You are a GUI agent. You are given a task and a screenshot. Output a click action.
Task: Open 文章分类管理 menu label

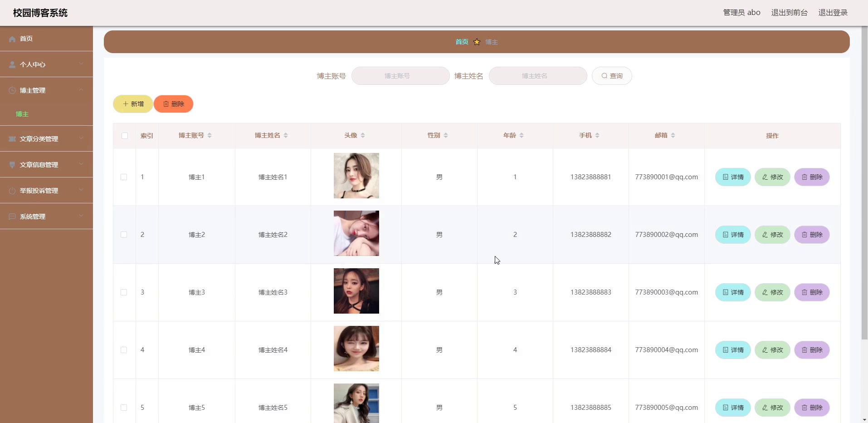click(x=39, y=139)
